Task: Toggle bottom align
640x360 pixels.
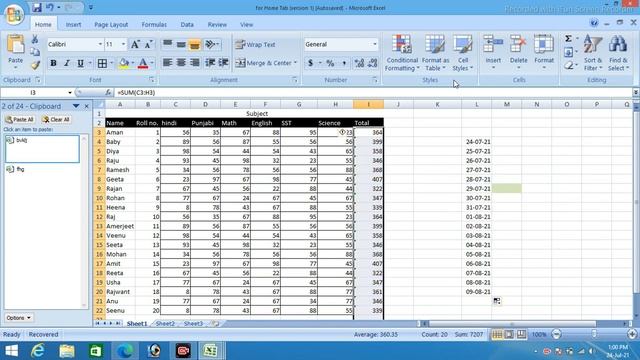Action: [195, 44]
